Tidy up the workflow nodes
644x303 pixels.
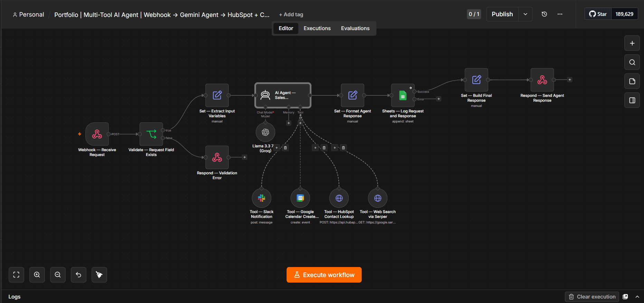(x=99, y=275)
